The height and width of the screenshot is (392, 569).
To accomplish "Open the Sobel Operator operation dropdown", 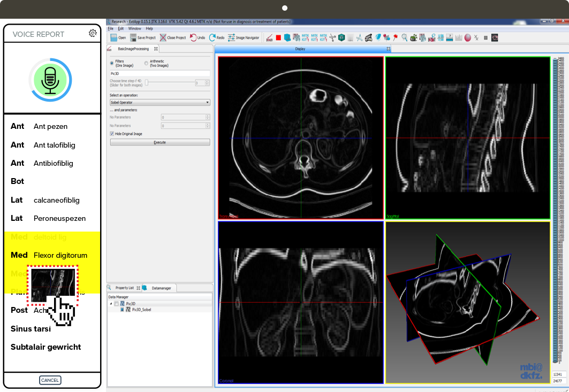I will pyautogui.click(x=160, y=102).
